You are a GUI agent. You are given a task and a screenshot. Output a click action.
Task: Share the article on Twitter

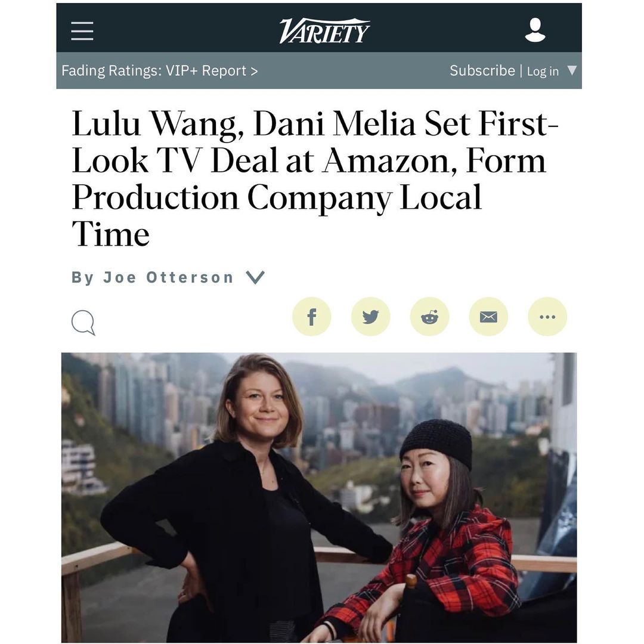coord(370,317)
